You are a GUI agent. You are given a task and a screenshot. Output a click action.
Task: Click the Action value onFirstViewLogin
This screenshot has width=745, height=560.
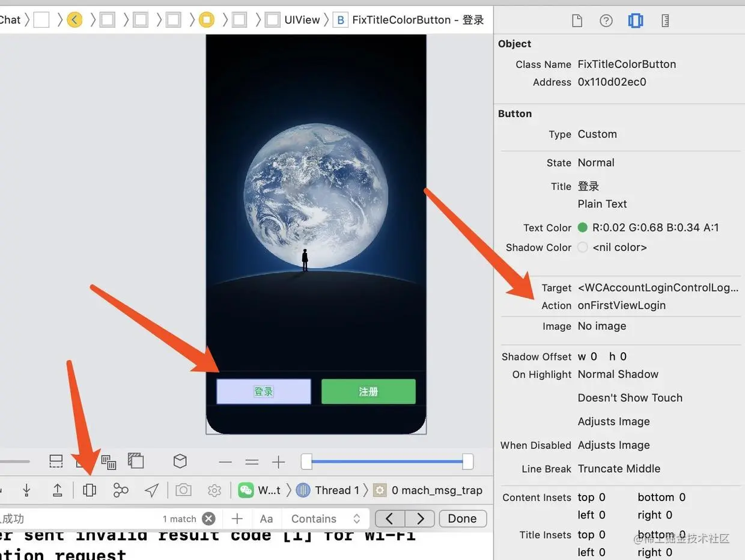point(622,305)
